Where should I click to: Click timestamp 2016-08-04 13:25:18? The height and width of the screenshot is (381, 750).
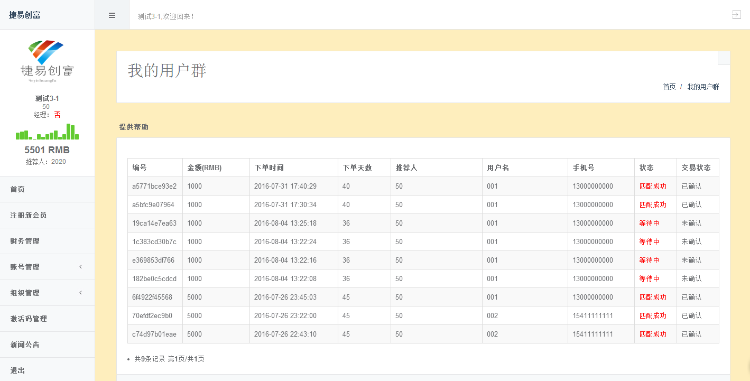(x=285, y=223)
